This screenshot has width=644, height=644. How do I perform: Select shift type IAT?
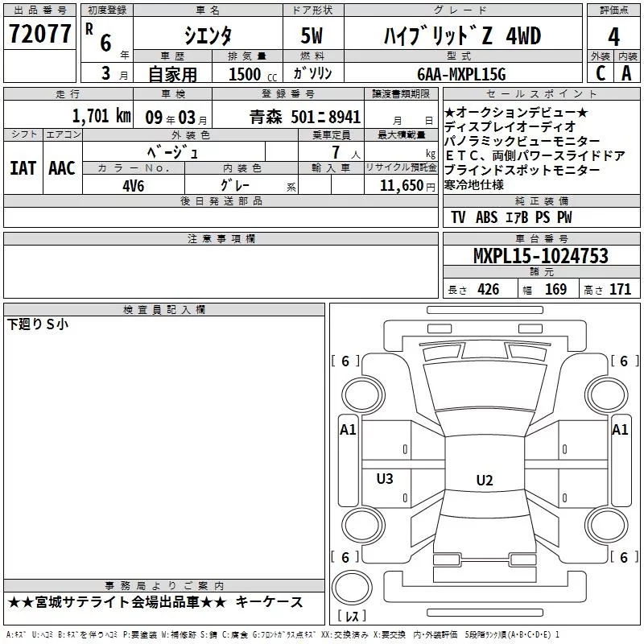pyautogui.click(x=23, y=168)
